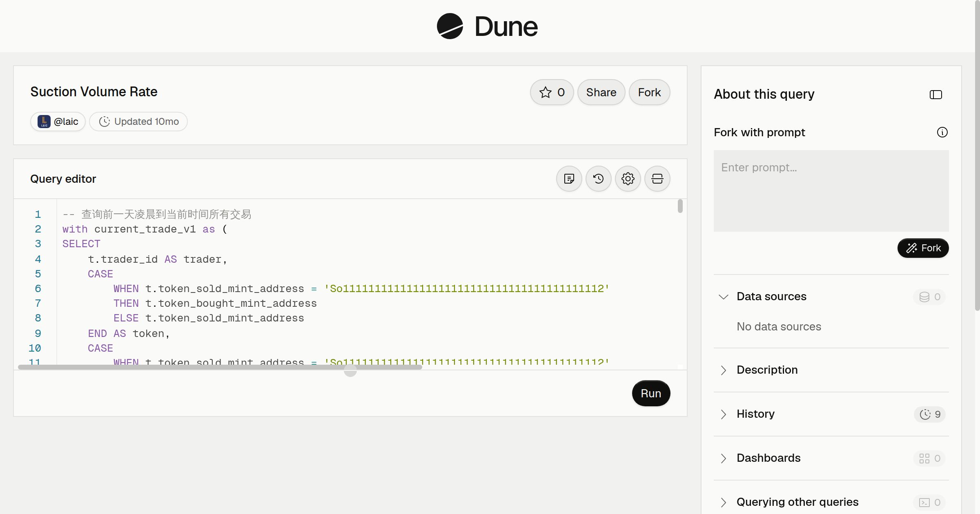Screen dimensions: 980x514
Task: Expand the History section
Action: pyautogui.click(x=724, y=414)
